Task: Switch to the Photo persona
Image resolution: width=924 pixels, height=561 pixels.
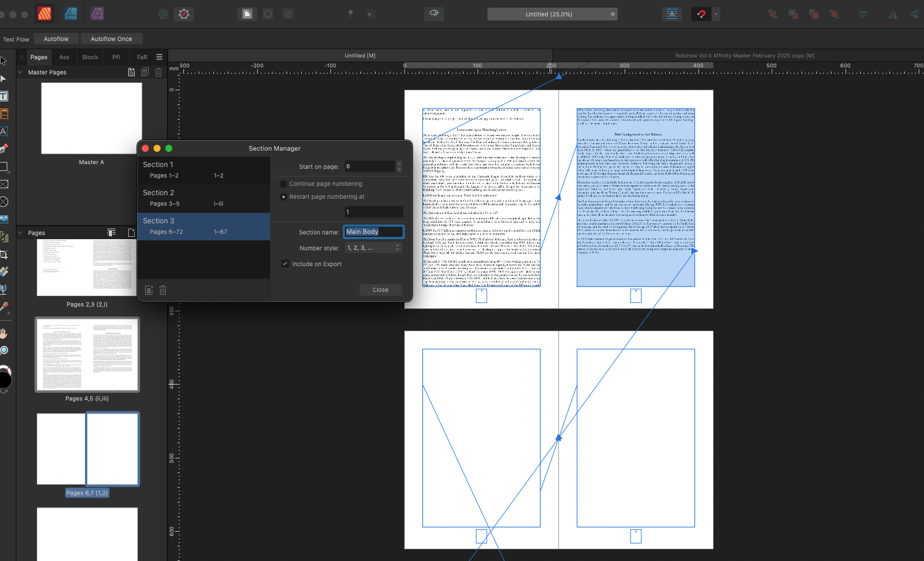Action: click(x=97, y=13)
